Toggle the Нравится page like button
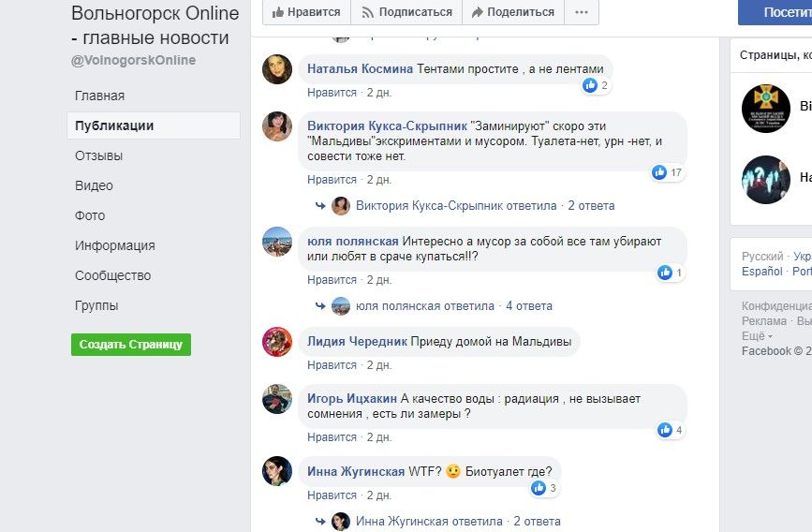The image size is (812, 532). tap(306, 12)
